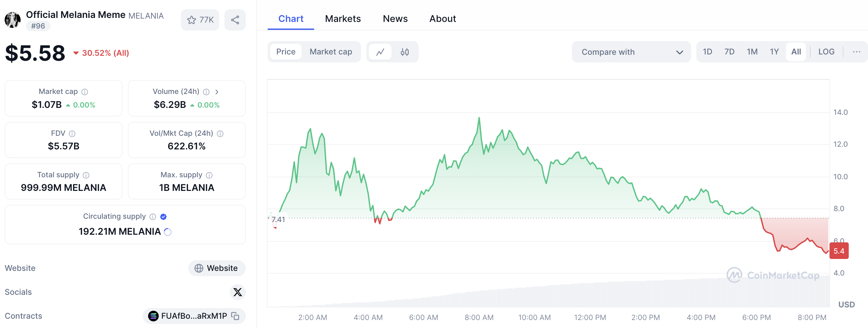Show Max. supply info icon
Screen dimensions: 868x328
(x=209, y=175)
